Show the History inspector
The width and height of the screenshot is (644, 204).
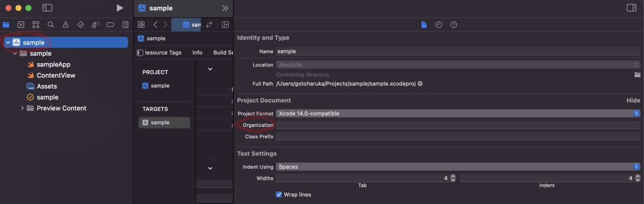point(438,25)
